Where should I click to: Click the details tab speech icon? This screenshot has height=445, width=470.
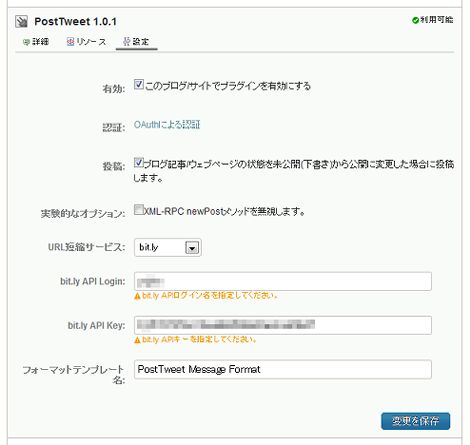[x=26, y=42]
